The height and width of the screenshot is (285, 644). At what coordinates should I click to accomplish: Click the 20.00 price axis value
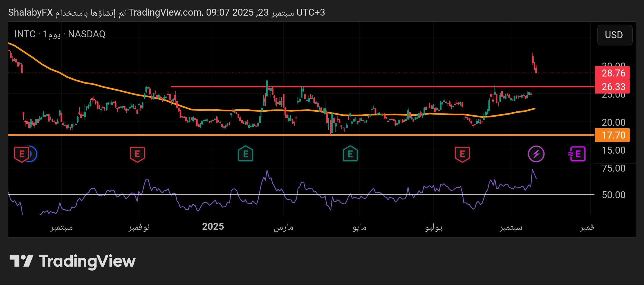click(614, 122)
